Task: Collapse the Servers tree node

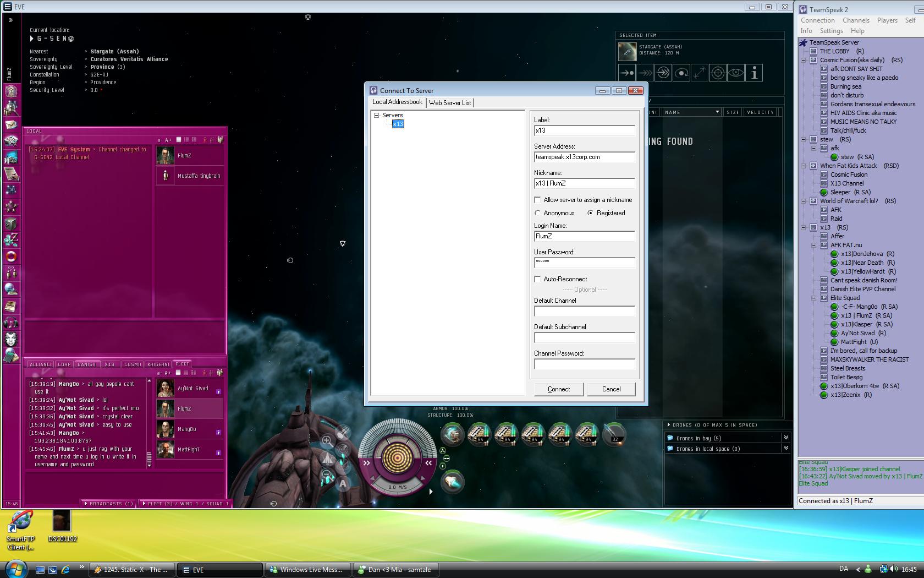Action: pos(377,116)
